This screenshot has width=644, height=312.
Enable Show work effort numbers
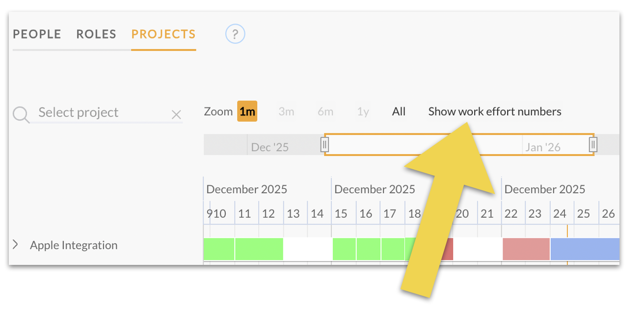494,111
